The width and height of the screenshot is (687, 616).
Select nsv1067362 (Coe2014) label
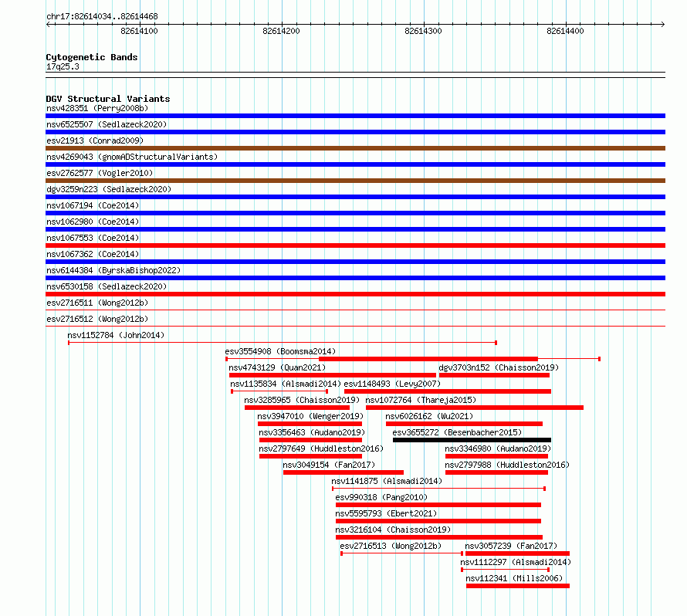point(93,254)
